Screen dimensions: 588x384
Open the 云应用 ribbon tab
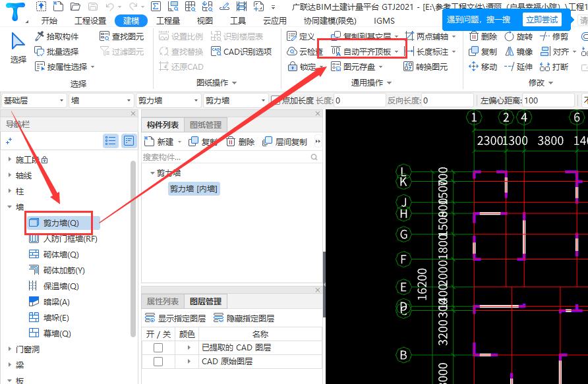275,20
